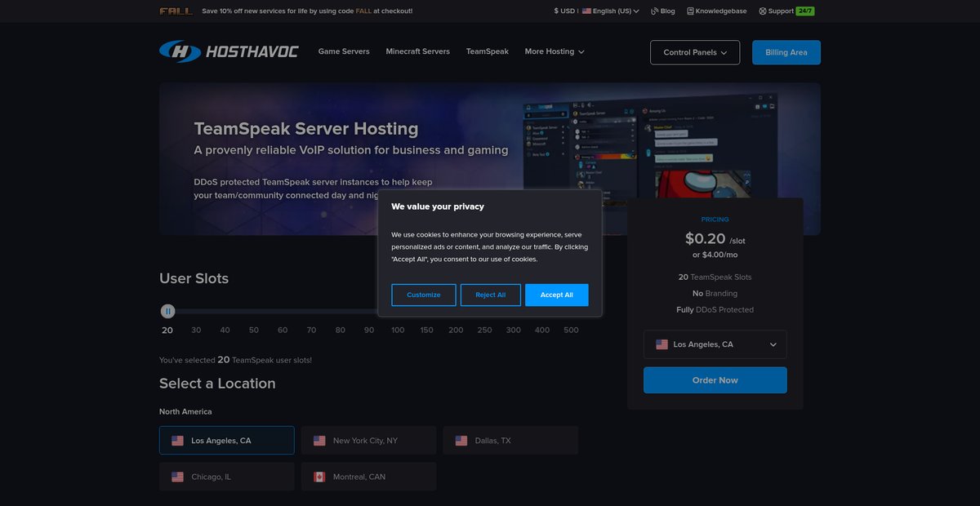Image resolution: width=980 pixels, height=506 pixels.
Task: Click Accept All cookies
Action: tap(557, 295)
